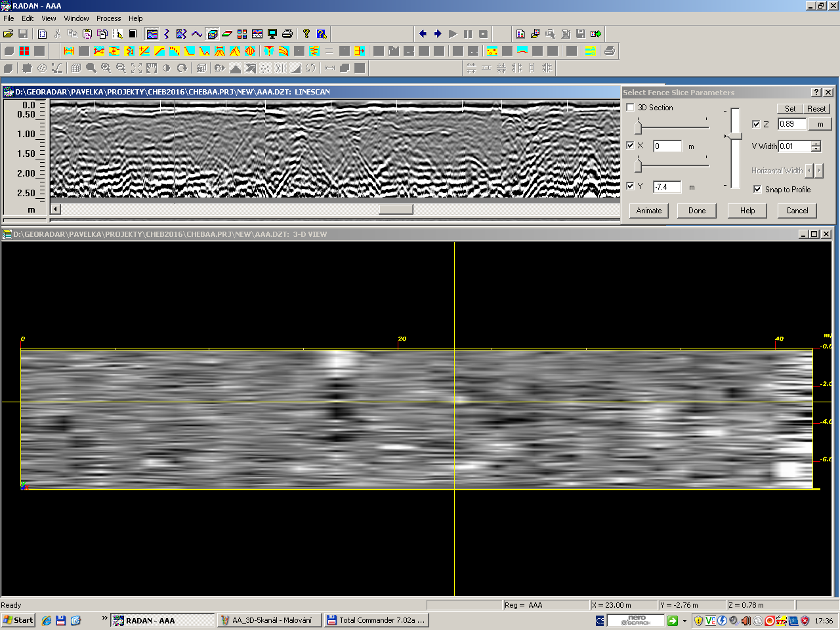Click the Set button
The width and height of the screenshot is (840, 630).
click(x=790, y=109)
